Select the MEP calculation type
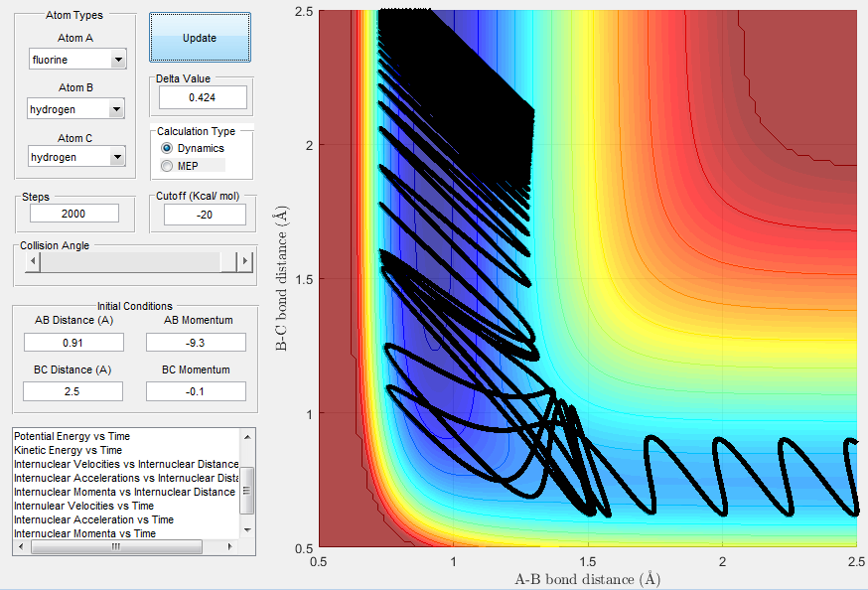Image resolution: width=868 pixels, height=590 pixels. point(180,166)
